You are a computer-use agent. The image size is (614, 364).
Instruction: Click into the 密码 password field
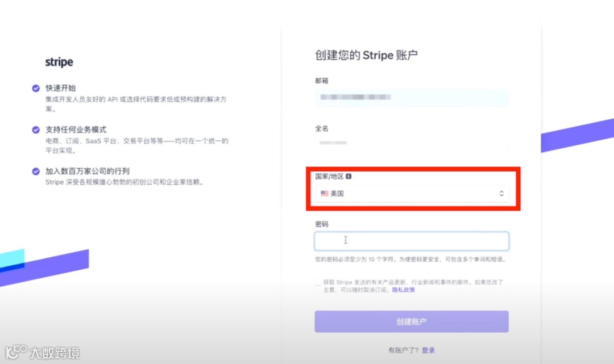[412, 241]
